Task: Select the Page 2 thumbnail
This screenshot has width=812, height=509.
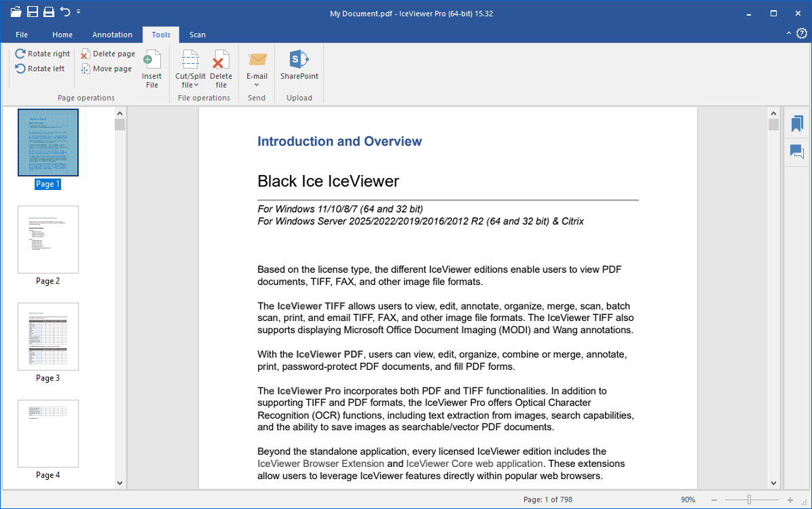Action: [48, 239]
